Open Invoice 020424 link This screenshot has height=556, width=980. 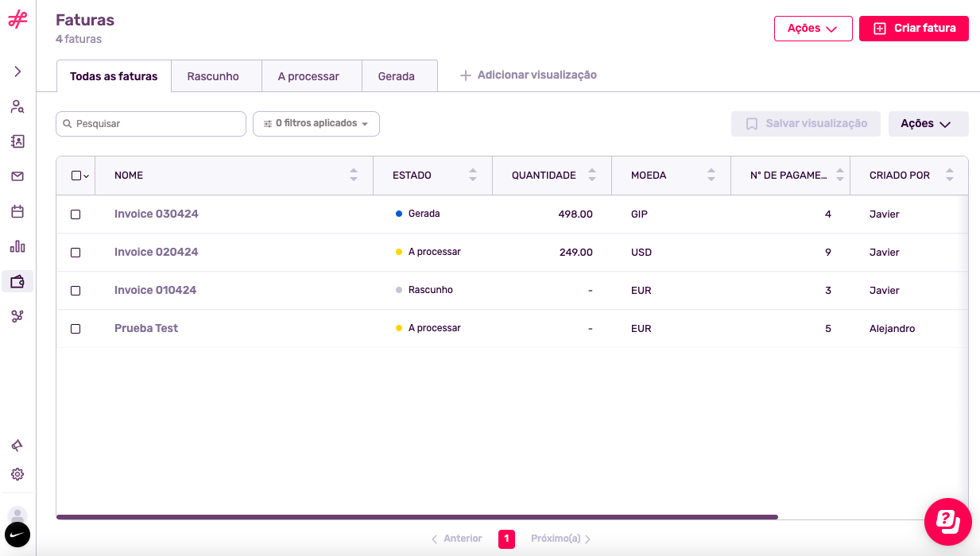[157, 252]
